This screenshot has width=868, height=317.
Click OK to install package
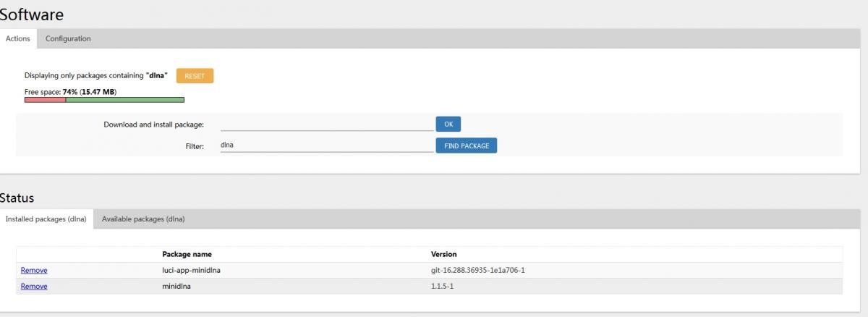coord(448,124)
